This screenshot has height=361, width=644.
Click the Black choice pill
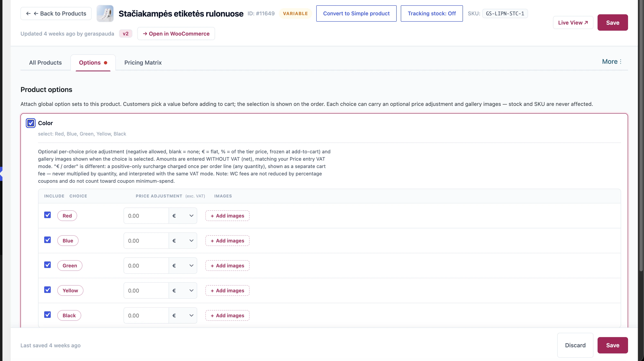69,316
